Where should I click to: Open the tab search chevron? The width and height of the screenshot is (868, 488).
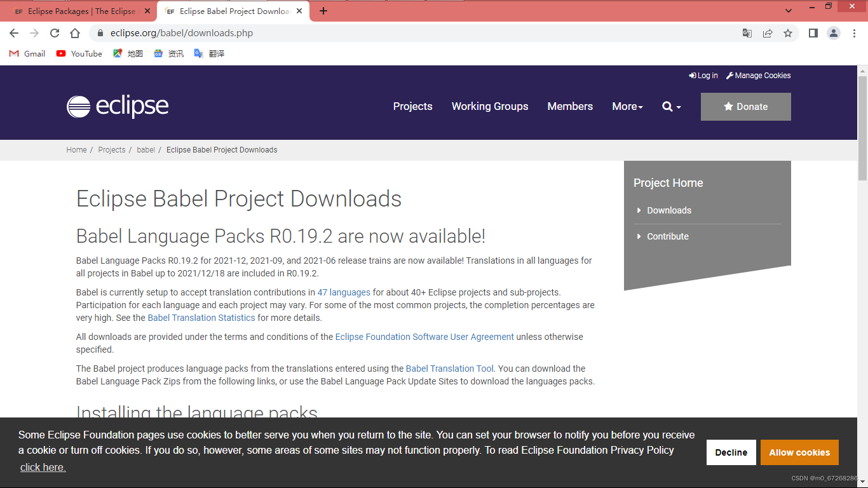[789, 11]
